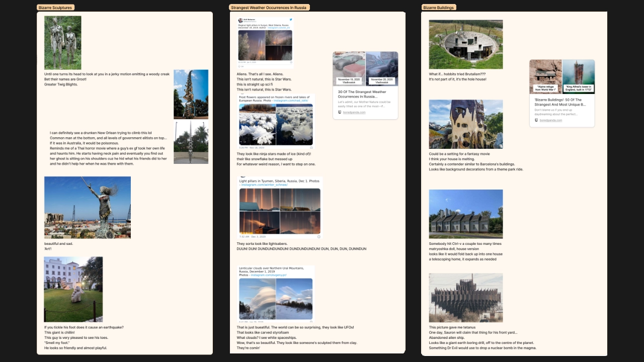Select the Tyumen light pillars tweet photo
Viewport: 644px width, 362px height.
click(x=280, y=211)
